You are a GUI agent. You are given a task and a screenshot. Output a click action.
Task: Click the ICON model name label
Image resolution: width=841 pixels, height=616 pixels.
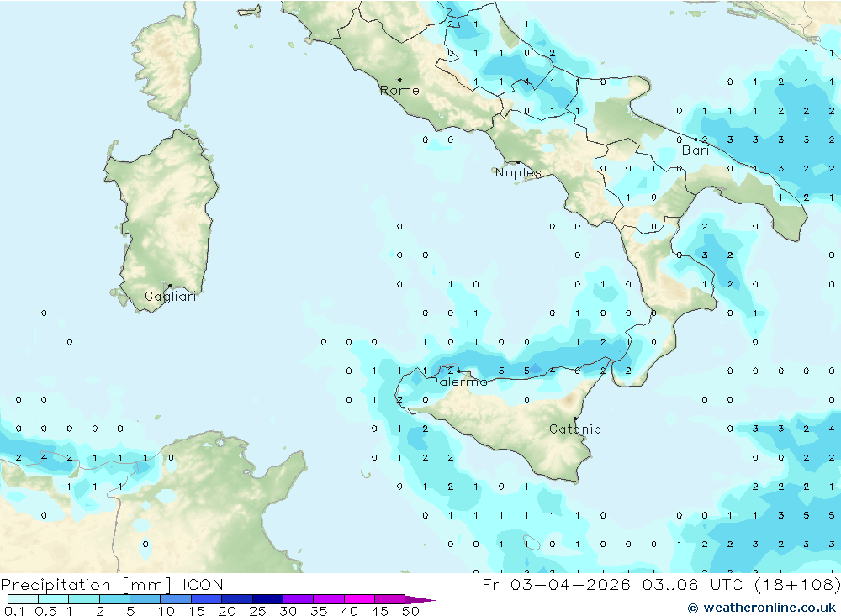pos(203,584)
